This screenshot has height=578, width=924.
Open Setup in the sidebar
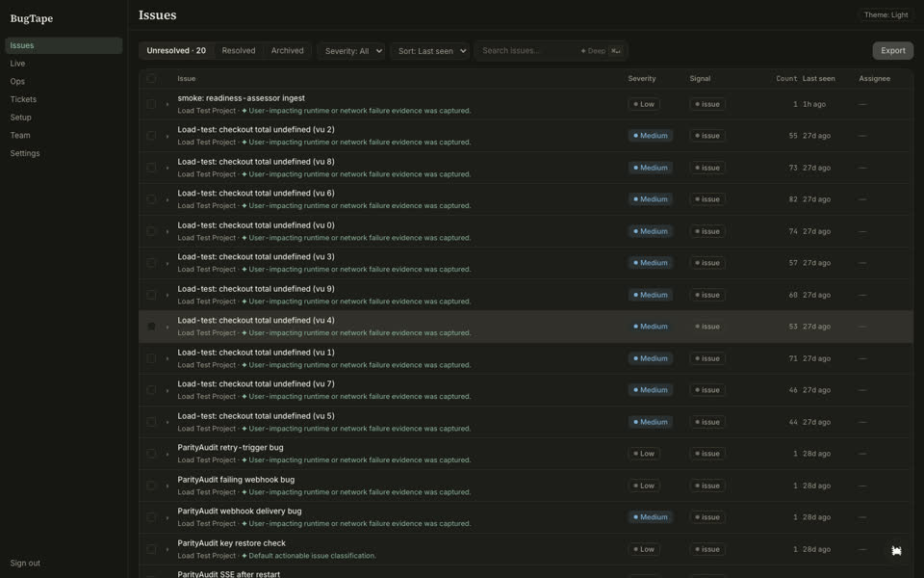(64, 118)
